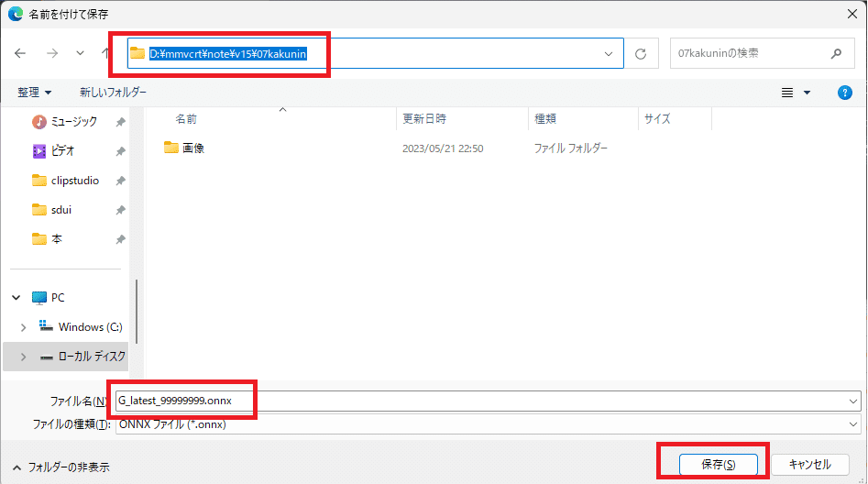Close the 名前を付けて保存 dialog
868x484 pixels.
pos(852,14)
